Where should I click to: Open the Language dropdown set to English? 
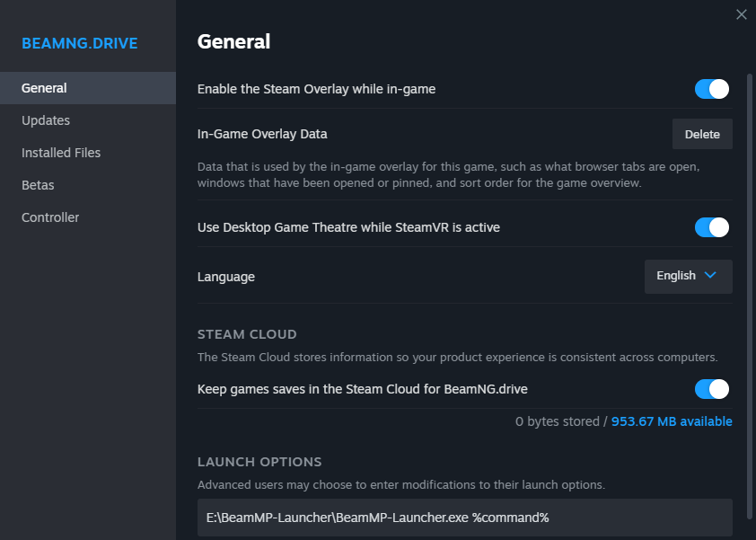pos(688,277)
